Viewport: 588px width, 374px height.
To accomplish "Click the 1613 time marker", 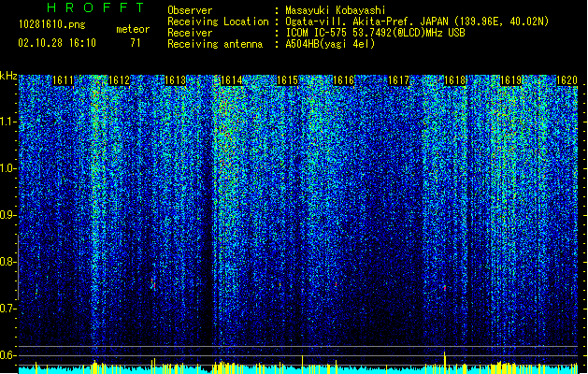I will click(175, 79).
